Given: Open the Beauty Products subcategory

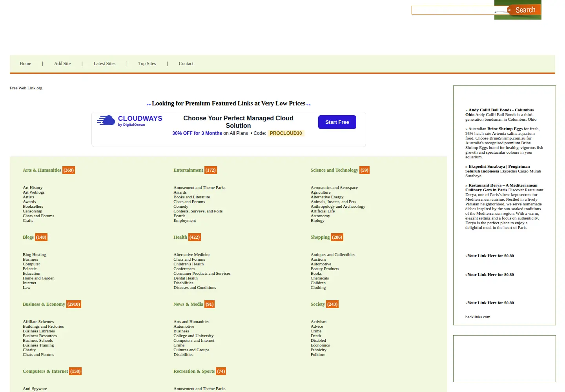Looking at the screenshot, I should tap(325, 269).
